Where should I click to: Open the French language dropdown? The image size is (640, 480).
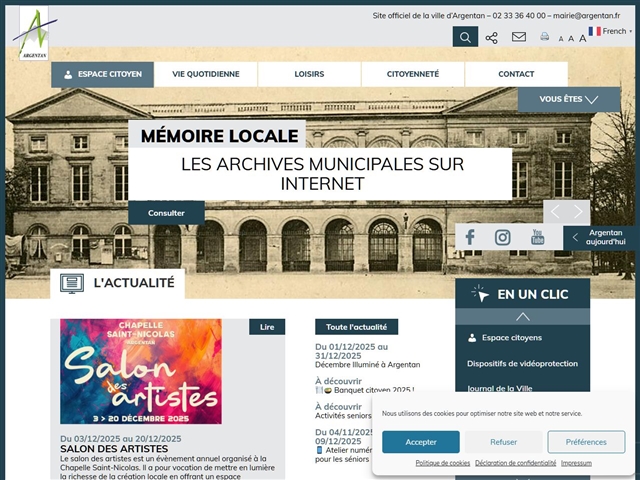(x=610, y=31)
